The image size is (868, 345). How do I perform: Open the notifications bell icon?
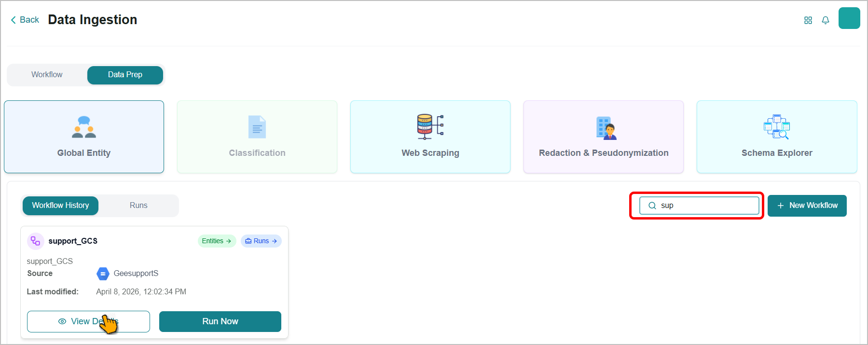point(826,20)
